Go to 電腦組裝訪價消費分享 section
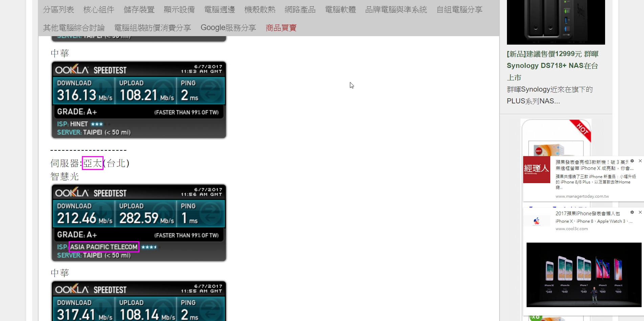Image resolution: width=644 pixels, height=321 pixels. coord(153,28)
